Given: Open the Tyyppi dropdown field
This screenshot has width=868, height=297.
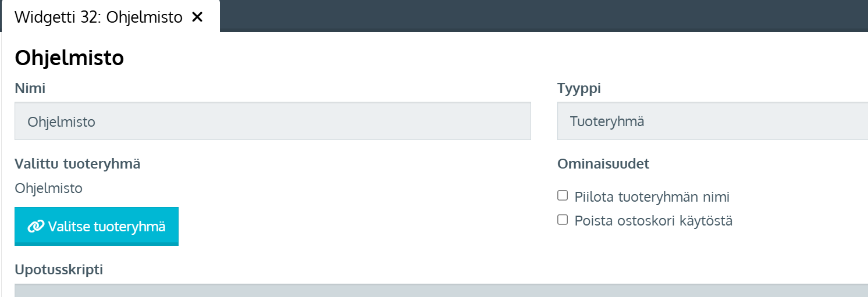Looking at the screenshot, I should pyautogui.click(x=712, y=121).
